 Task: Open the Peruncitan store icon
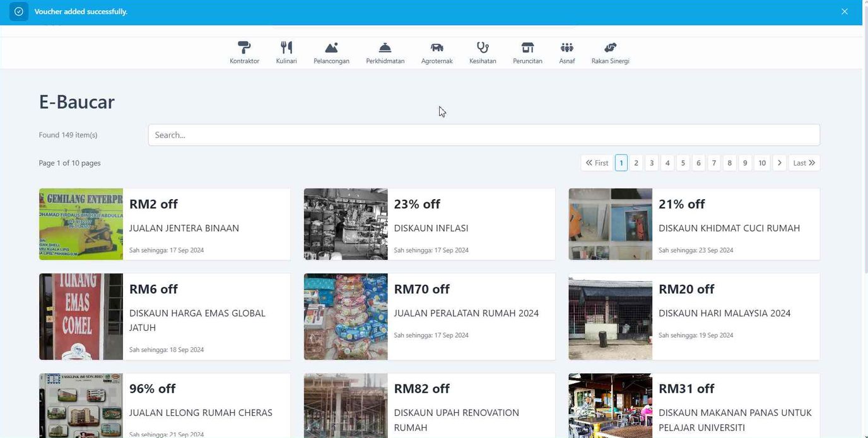click(x=527, y=48)
